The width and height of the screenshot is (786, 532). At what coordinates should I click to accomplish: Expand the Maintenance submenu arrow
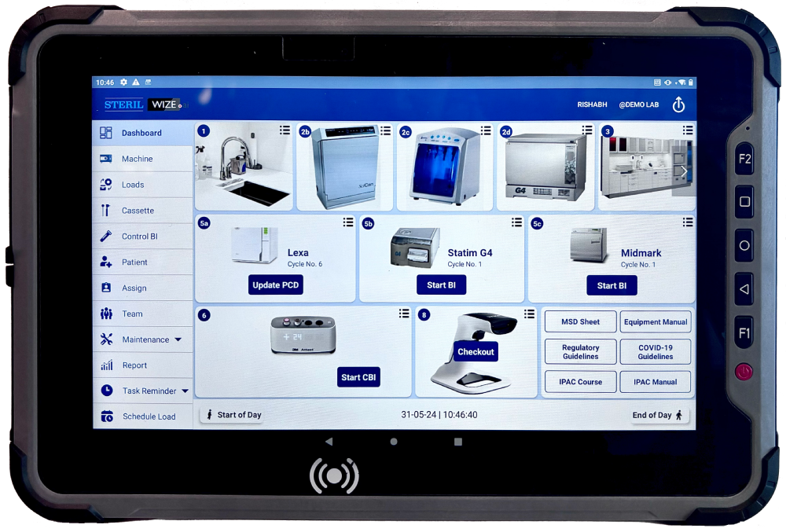(x=178, y=340)
